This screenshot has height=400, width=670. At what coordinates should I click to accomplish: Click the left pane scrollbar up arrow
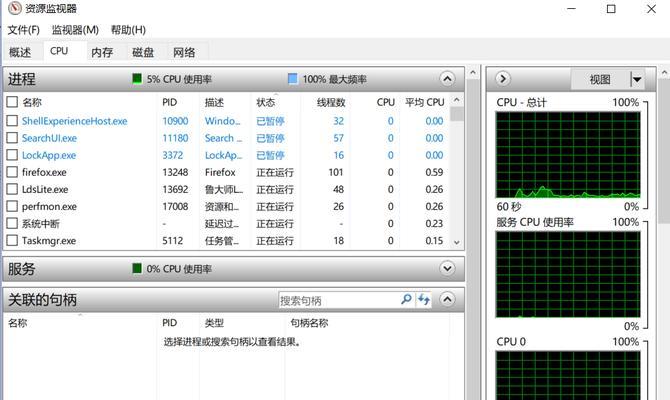[x=473, y=73]
